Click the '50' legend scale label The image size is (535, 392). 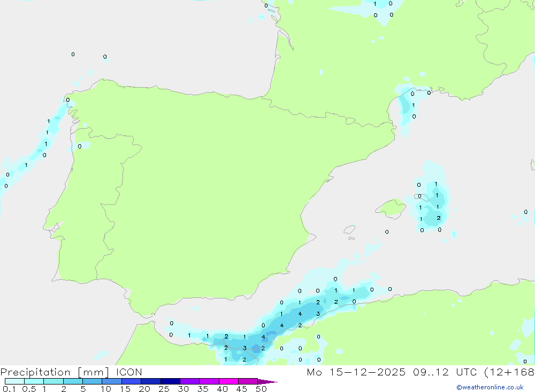(261, 389)
